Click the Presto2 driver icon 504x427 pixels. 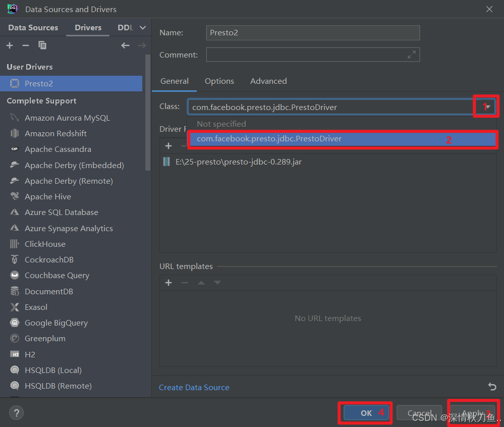[15, 84]
